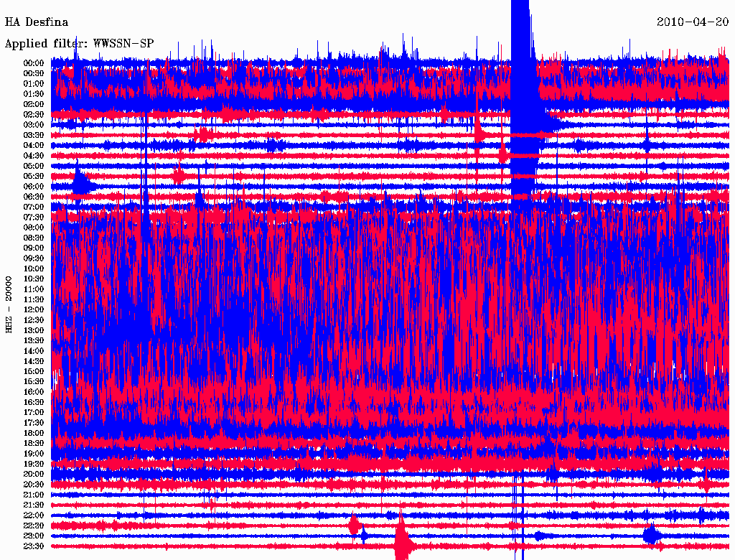Image resolution: width=735 pixels, height=560 pixels.
Task: Select the 04:30 time label
Action: coord(33,156)
